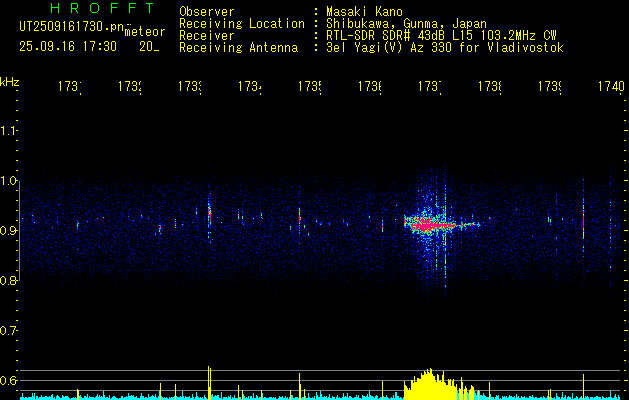Click the 'Observer' label
This screenshot has height=400, width=629.
(207, 12)
